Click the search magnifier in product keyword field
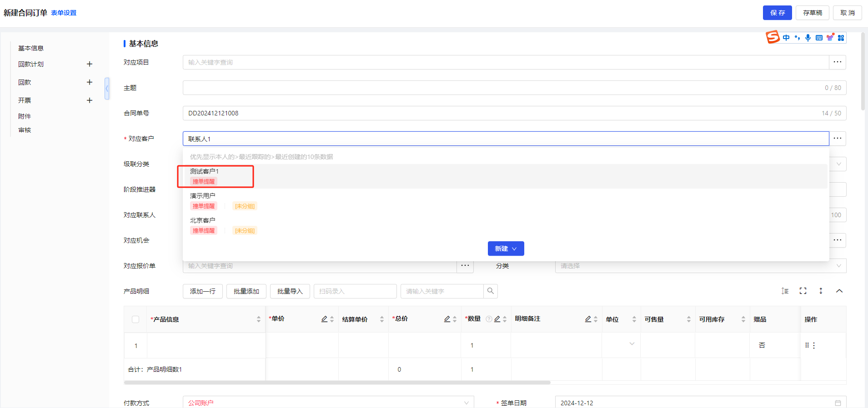868x408 pixels. 491,291
